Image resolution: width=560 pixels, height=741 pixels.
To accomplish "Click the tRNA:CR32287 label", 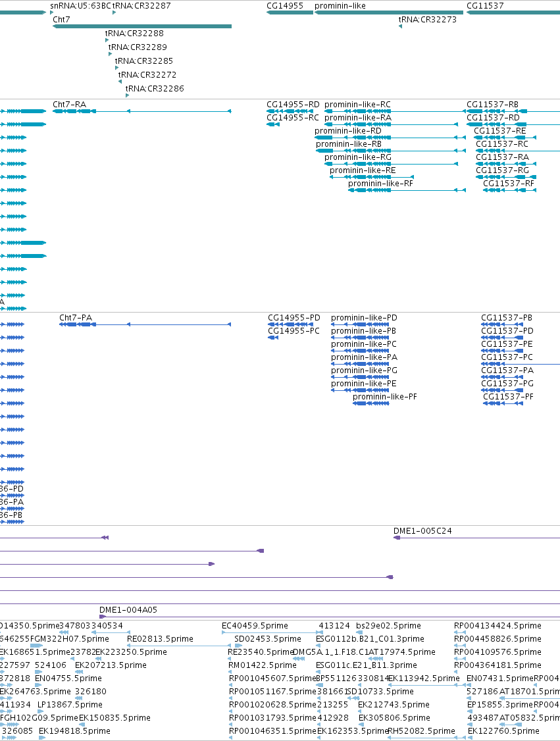I will (141, 6).
